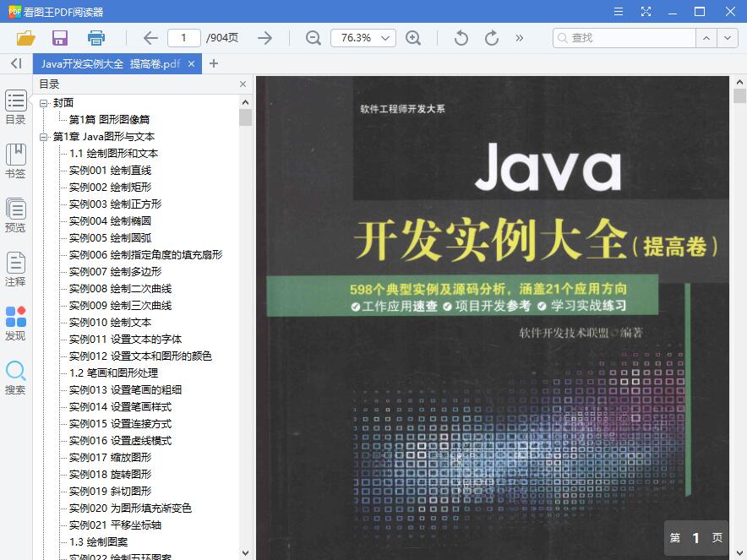Viewport: 747px width, 560px height.
Task: Jump to 实例005 绘制圆弧
Action: pos(110,238)
